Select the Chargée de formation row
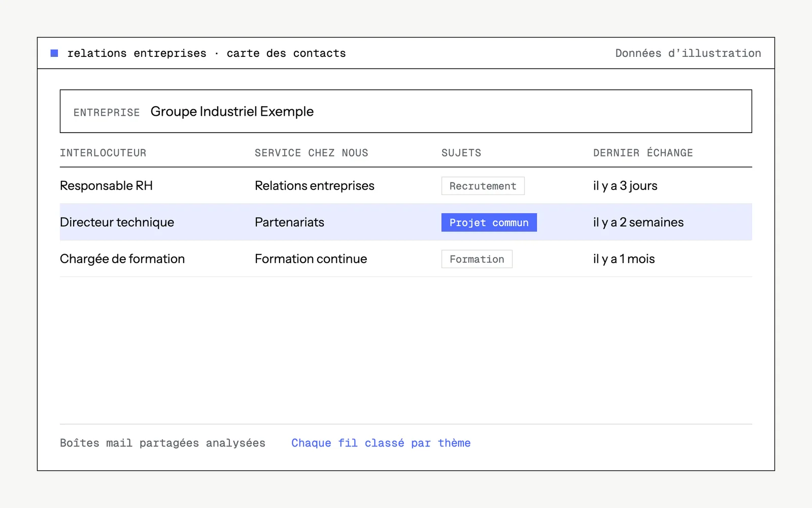The height and width of the screenshot is (508, 812). [x=406, y=259]
